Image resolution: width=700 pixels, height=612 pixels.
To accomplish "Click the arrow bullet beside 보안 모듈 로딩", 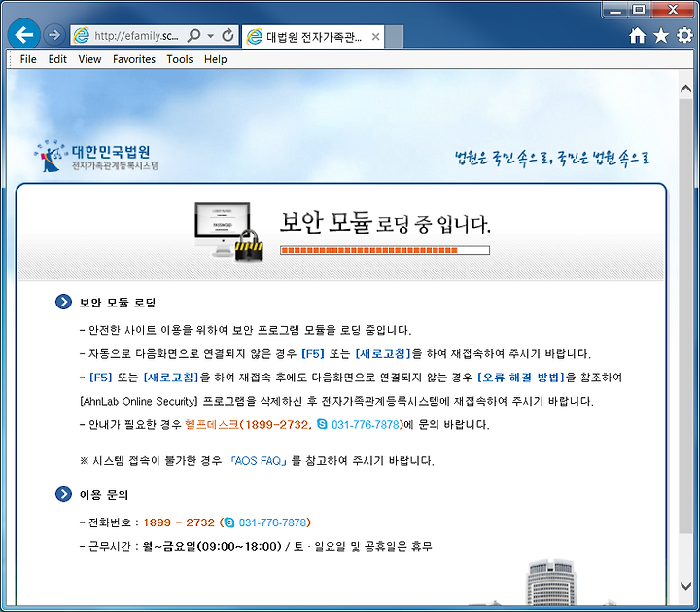I will click(x=63, y=302).
